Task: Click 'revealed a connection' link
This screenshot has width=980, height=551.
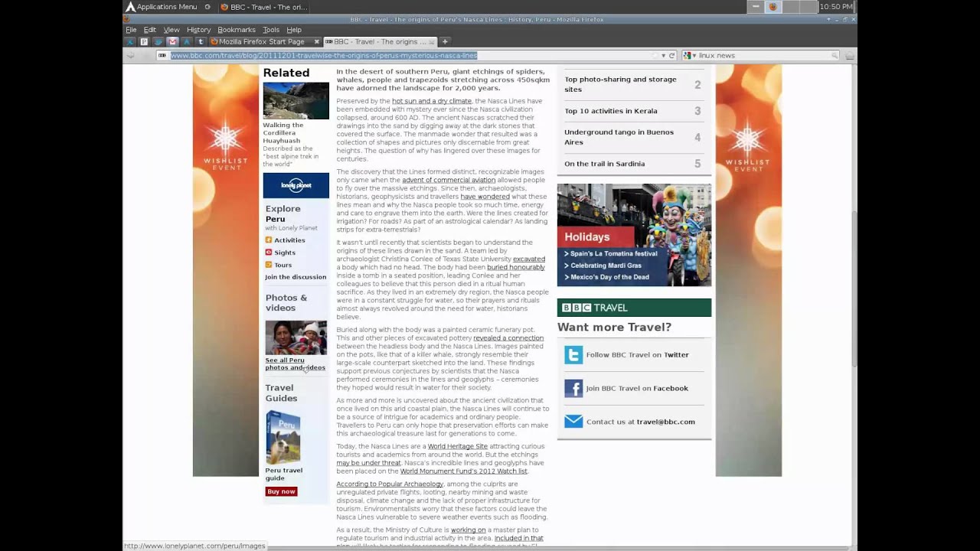Action: pyautogui.click(x=508, y=338)
